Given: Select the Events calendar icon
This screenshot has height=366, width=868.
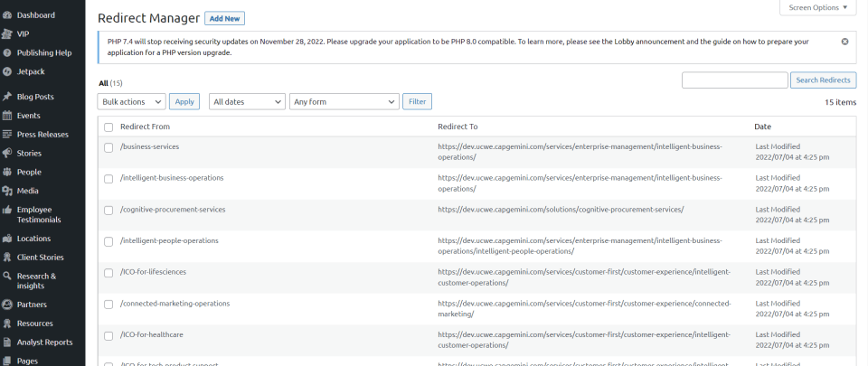Looking at the screenshot, I should [7, 116].
